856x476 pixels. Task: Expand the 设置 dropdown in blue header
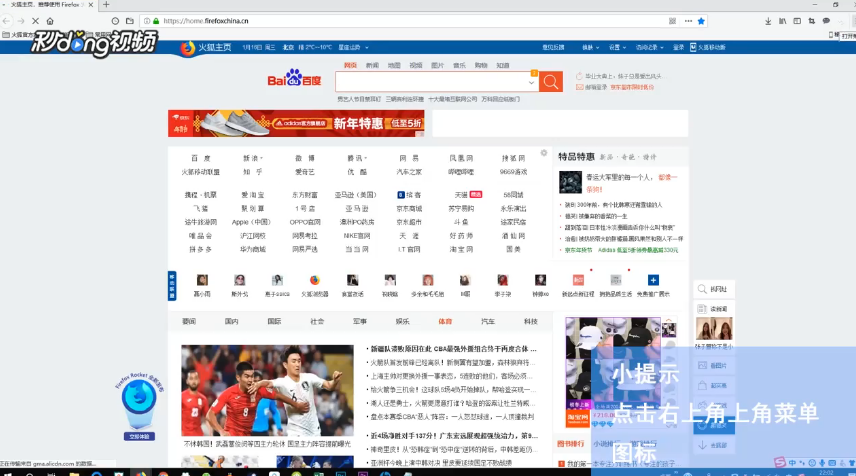coord(617,47)
